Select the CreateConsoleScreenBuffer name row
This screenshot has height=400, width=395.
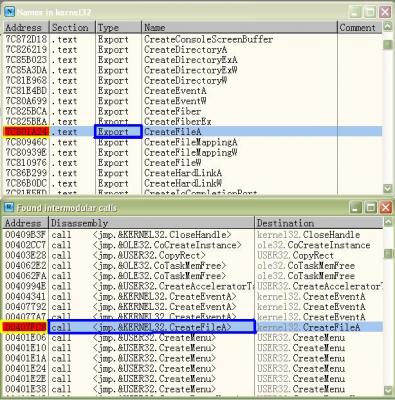click(x=193, y=39)
